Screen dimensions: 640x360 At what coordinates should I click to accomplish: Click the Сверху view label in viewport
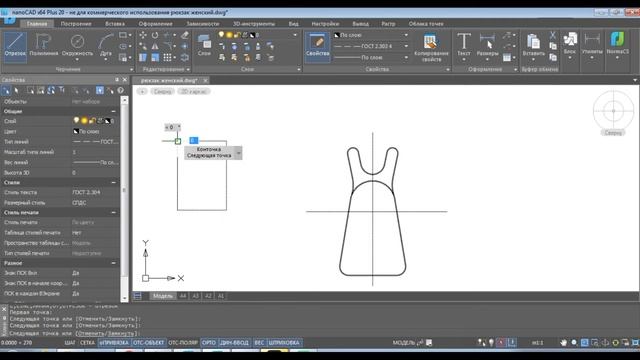[162, 91]
